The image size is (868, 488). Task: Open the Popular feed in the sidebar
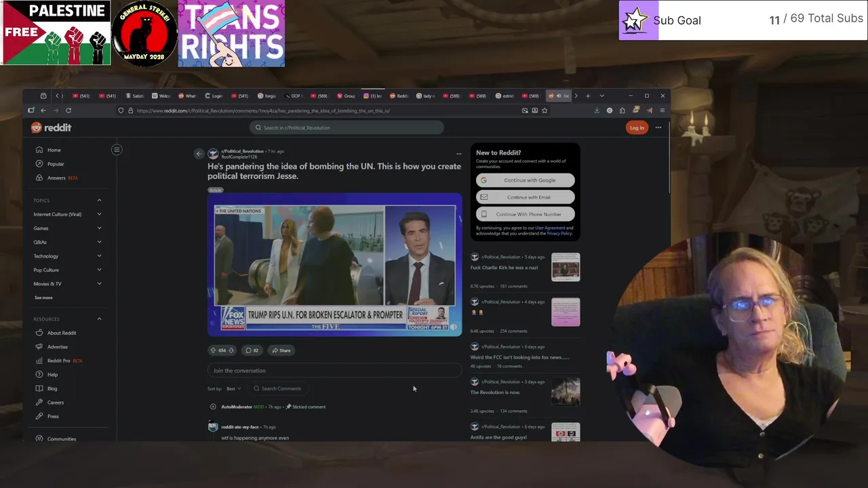point(56,164)
